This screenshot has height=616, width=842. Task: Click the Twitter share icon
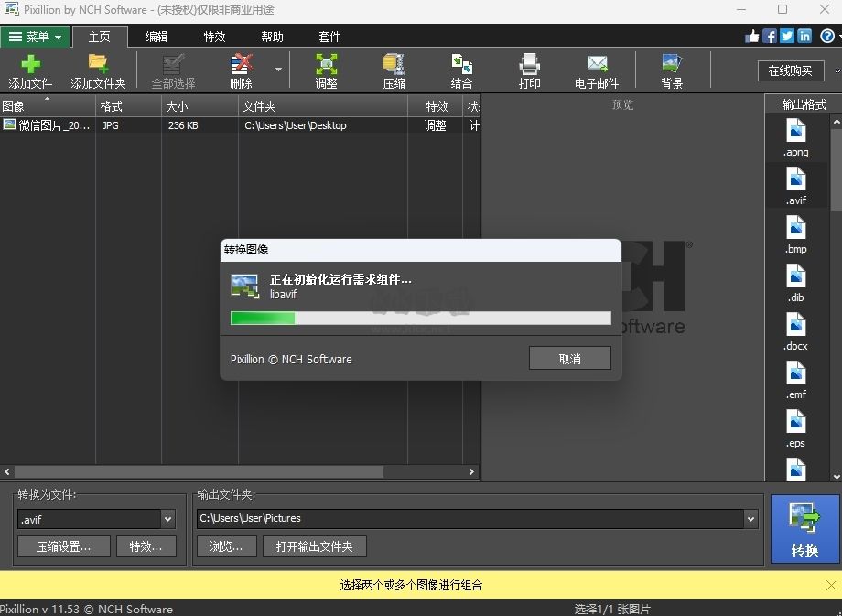785,35
